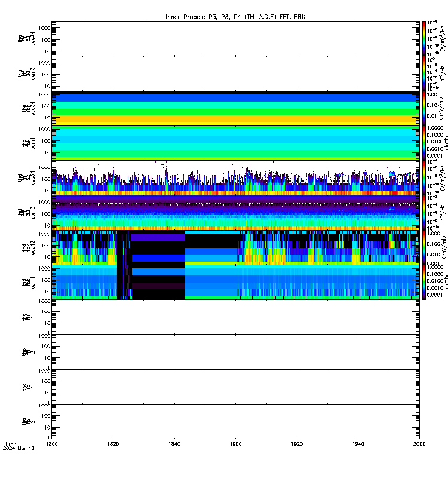Select the "tha fff 32 edc34" panel label
448x478 pixels.
pyautogui.click(x=26, y=39)
